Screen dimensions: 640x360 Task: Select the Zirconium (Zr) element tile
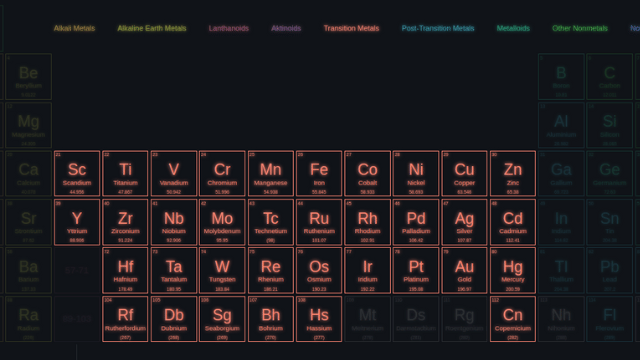click(x=125, y=222)
